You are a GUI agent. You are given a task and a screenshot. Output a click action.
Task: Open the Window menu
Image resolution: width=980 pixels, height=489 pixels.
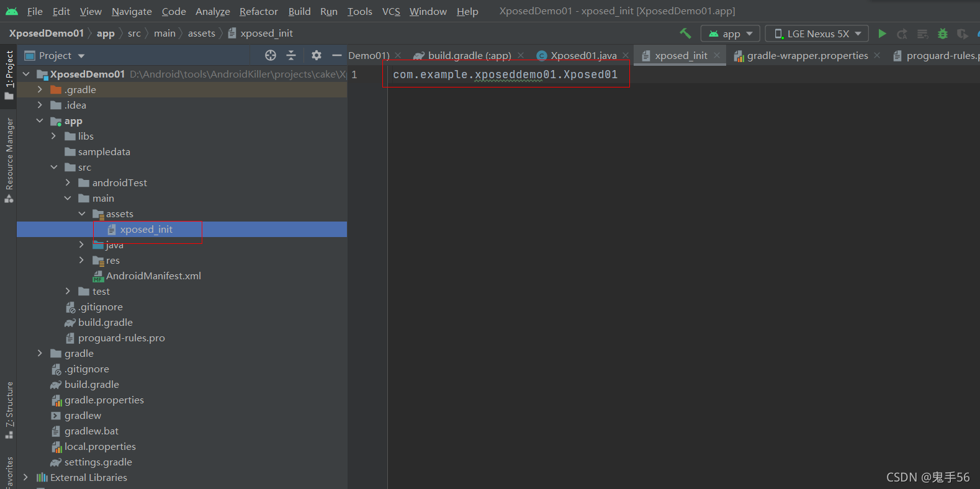[x=428, y=11]
